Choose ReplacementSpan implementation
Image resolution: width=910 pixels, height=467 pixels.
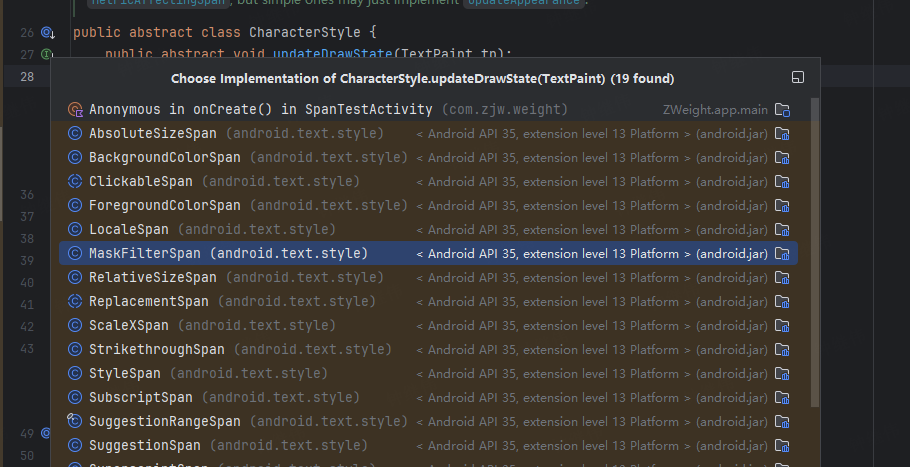point(428,301)
